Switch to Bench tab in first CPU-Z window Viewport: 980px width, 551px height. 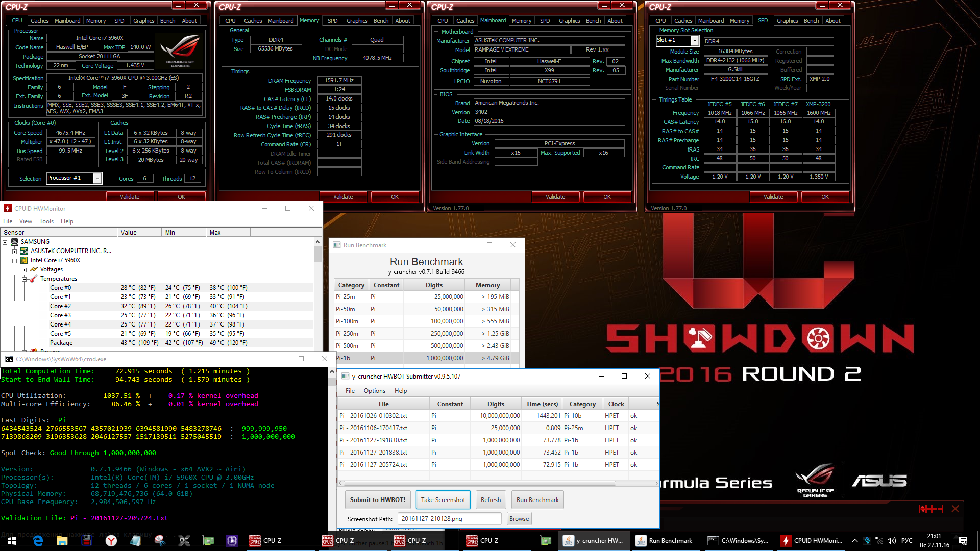tap(167, 21)
